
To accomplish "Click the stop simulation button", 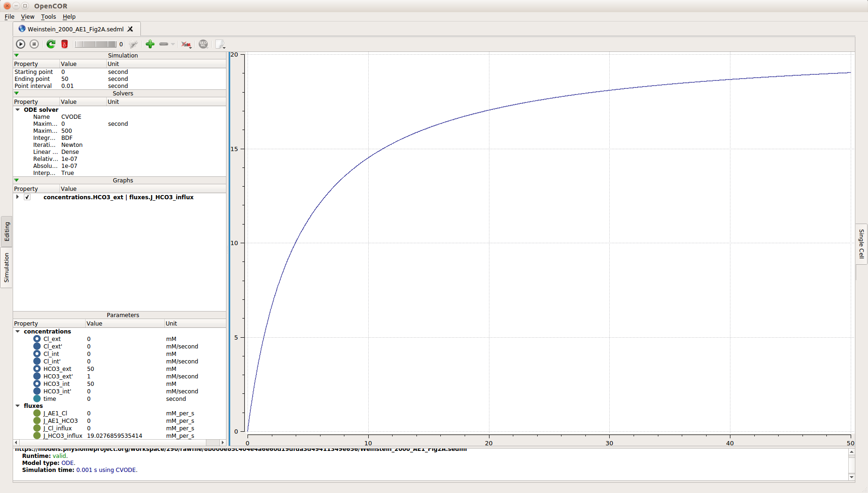I will (x=34, y=44).
